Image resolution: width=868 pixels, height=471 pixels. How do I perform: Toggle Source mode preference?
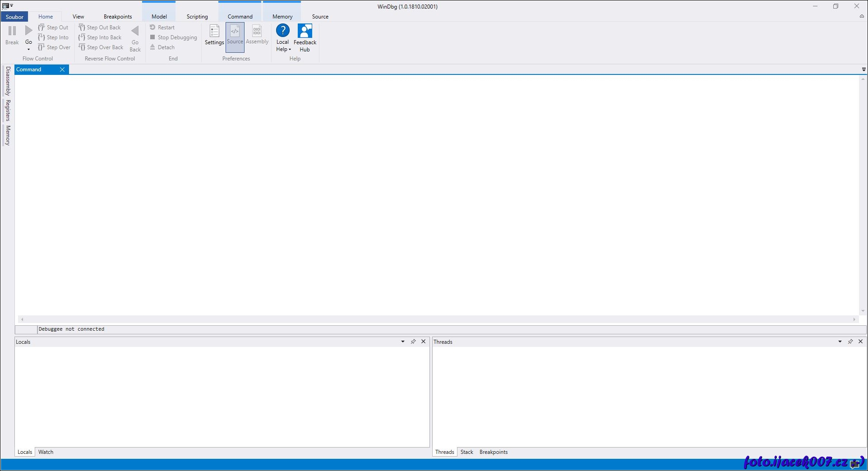[235, 31]
